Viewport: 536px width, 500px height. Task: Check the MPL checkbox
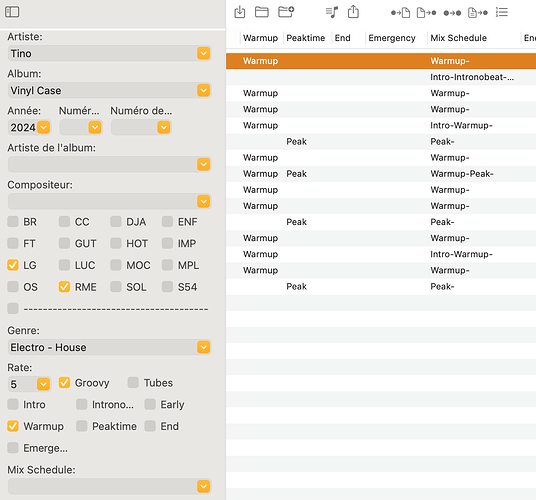pos(167,265)
